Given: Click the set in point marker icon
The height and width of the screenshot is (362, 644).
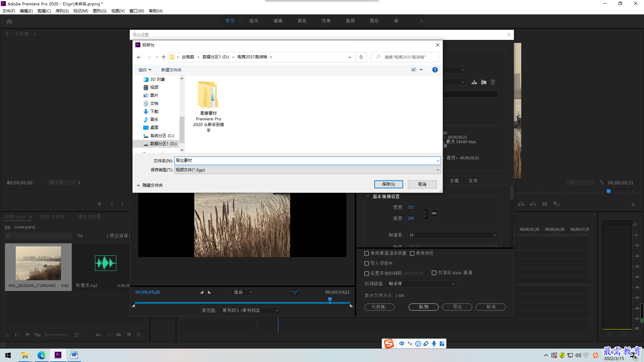Looking at the screenshot, I should pyautogui.click(x=202, y=292).
